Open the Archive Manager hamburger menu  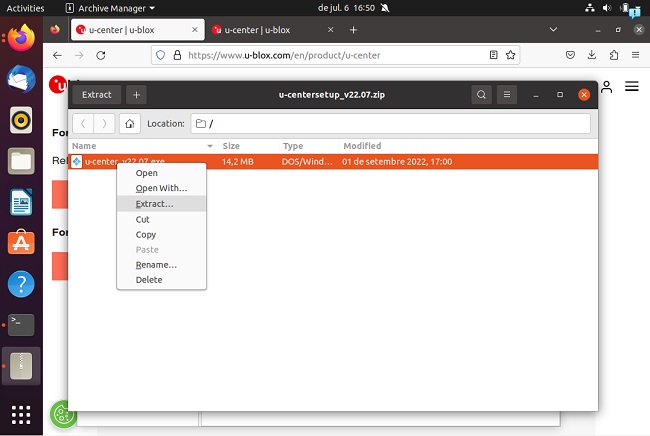(508, 95)
